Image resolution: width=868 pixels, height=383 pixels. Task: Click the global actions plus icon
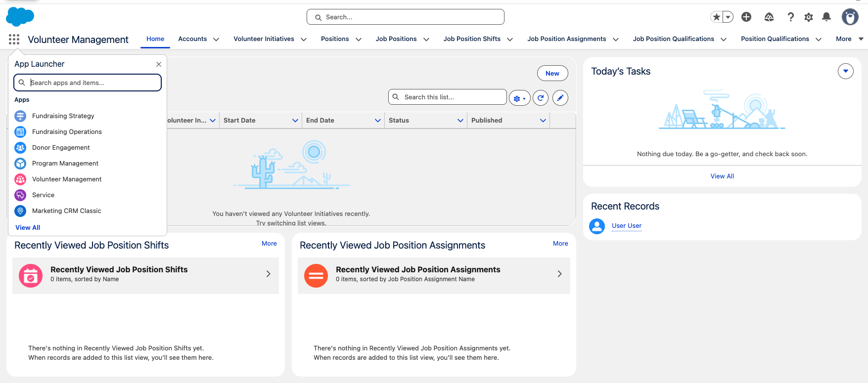pos(746,17)
